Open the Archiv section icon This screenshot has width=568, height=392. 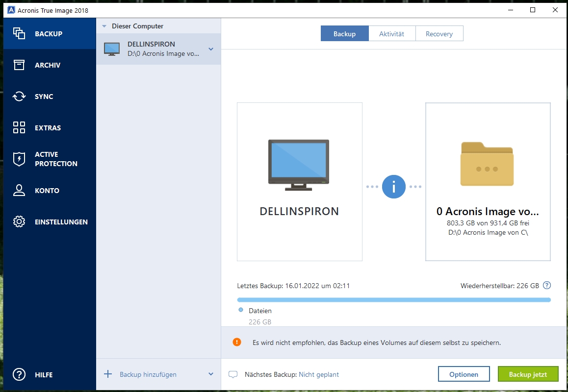pyautogui.click(x=19, y=65)
